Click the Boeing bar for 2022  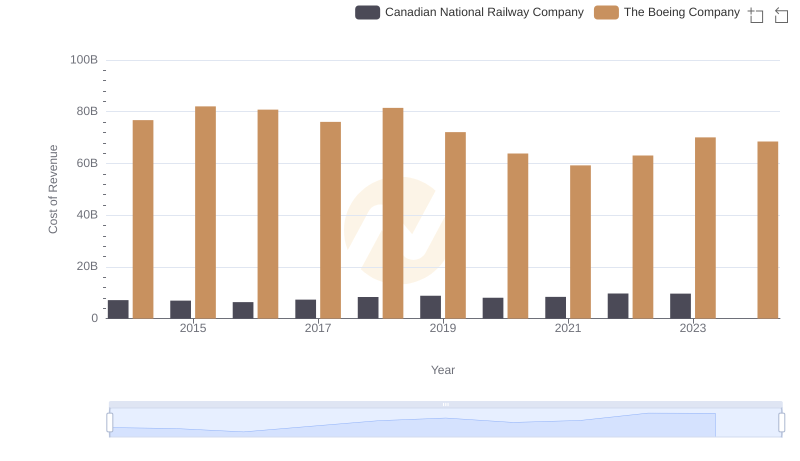[643, 237]
